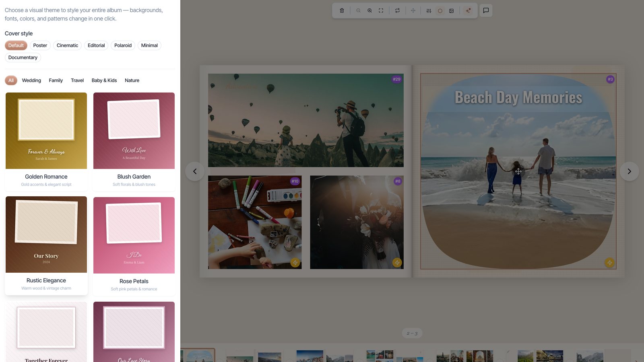
Task: Select the wedding bouquet photo
Action: coord(357,222)
